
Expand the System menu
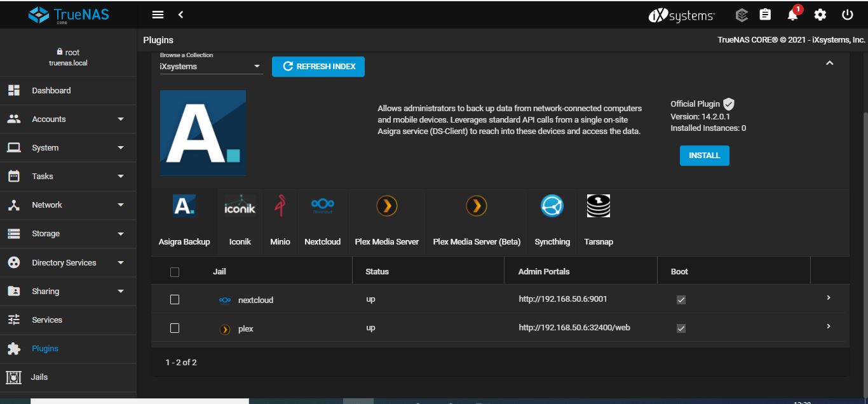pos(68,147)
